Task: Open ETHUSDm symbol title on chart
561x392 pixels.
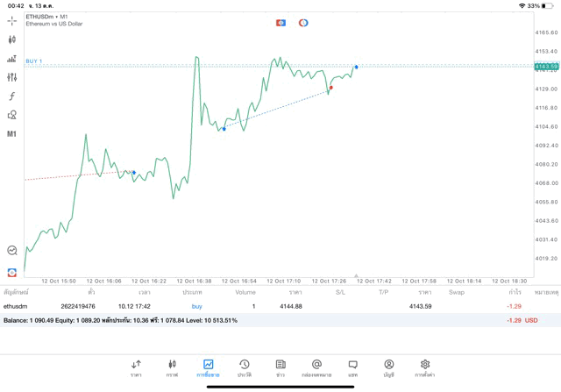Action: coord(47,17)
